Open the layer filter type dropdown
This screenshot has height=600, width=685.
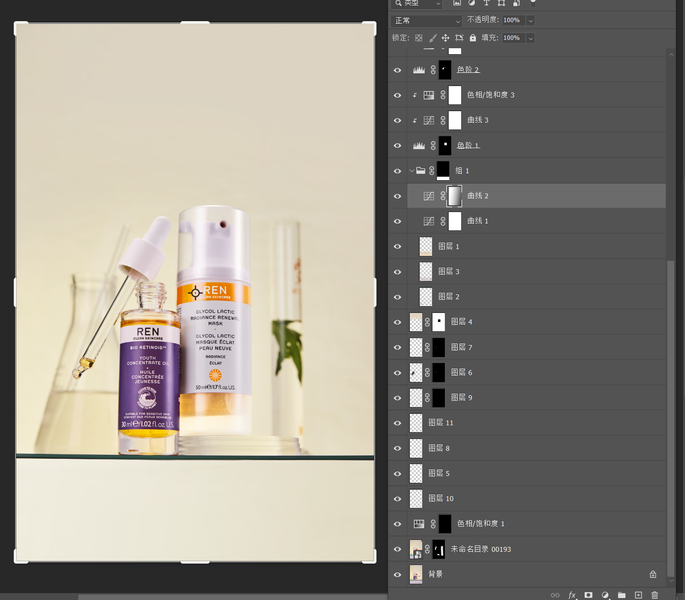[x=417, y=3]
